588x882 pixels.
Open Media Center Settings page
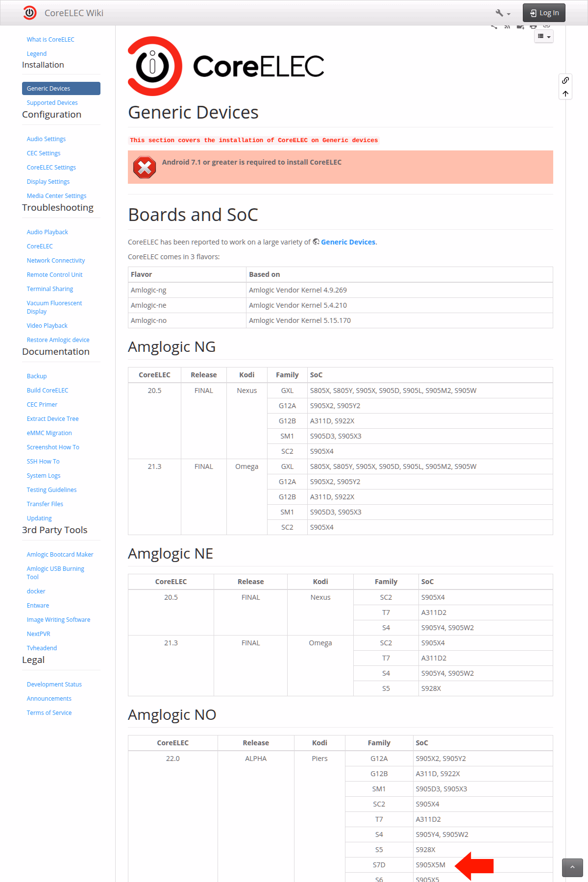click(56, 196)
